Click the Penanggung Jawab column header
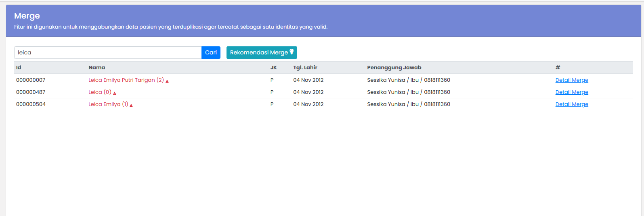644x216 pixels. click(394, 68)
